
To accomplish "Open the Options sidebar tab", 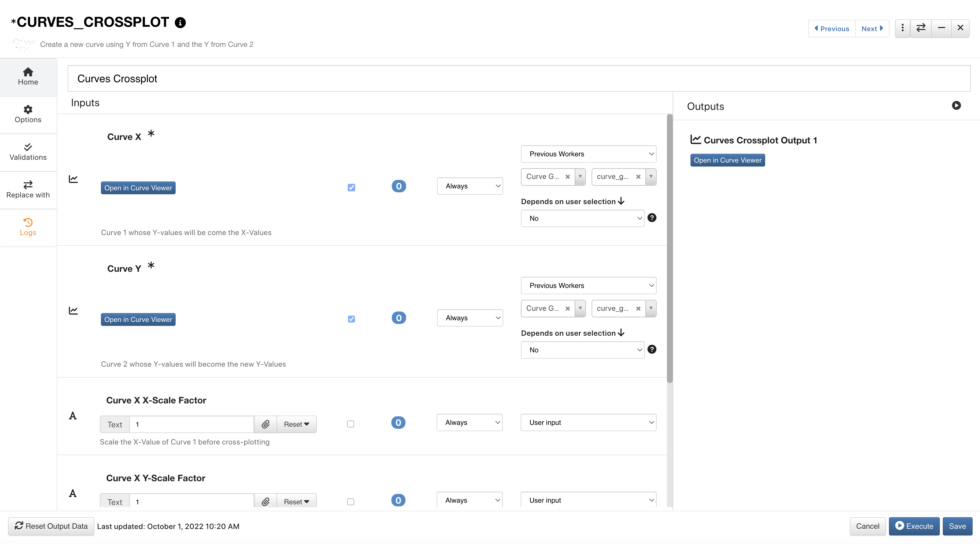I will pyautogui.click(x=28, y=115).
